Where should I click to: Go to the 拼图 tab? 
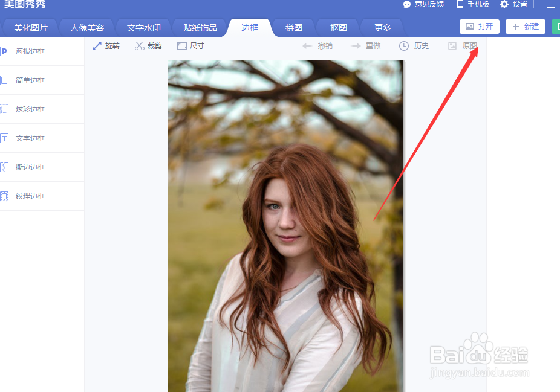click(293, 28)
